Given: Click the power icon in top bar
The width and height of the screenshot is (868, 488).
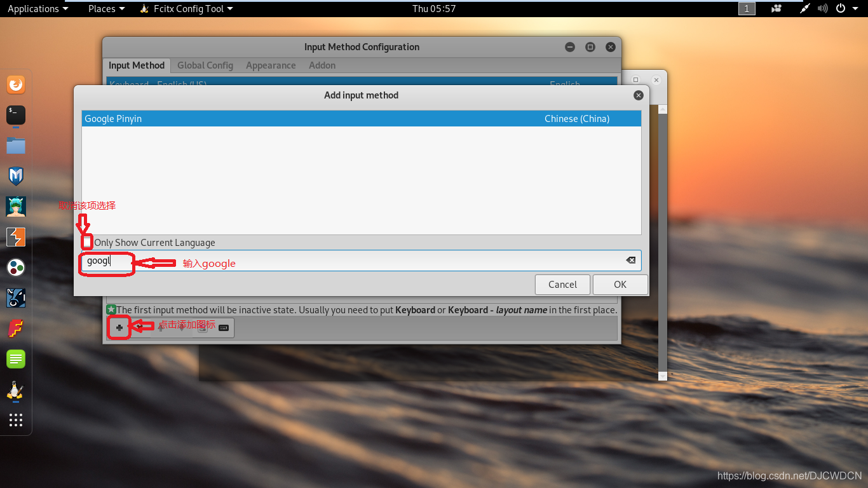Looking at the screenshot, I should click(x=841, y=9).
